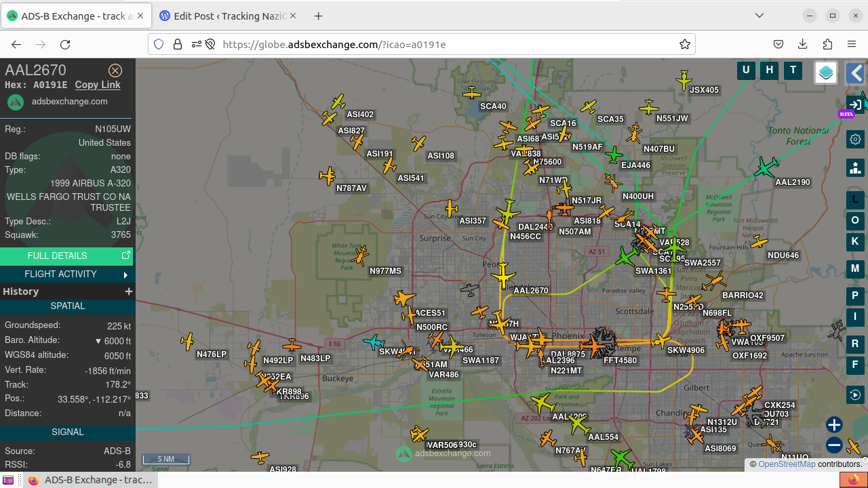
Task: Select the ASI402 aircraft icon
Action: point(338,102)
